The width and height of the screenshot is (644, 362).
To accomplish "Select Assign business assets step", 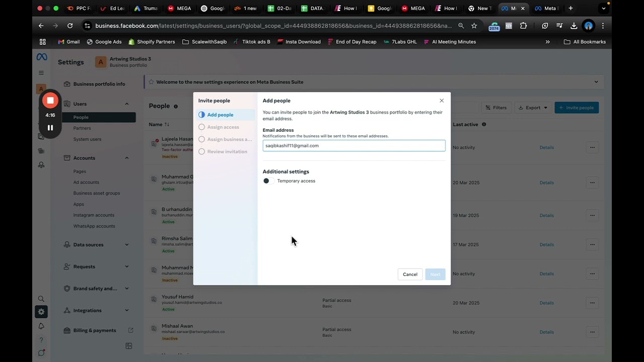I will click(225, 139).
